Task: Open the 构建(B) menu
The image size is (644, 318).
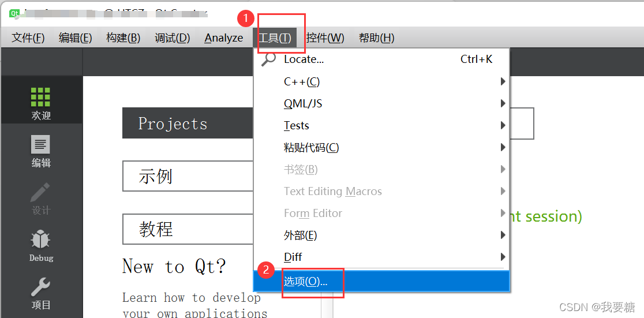Action: pyautogui.click(x=123, y=38)
